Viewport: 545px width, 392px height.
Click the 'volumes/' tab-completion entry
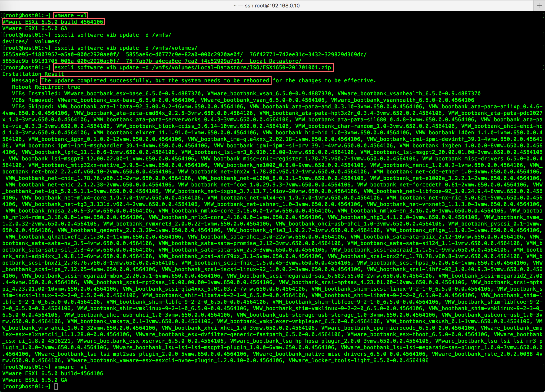pyautogui.click(x=48, y=41)
